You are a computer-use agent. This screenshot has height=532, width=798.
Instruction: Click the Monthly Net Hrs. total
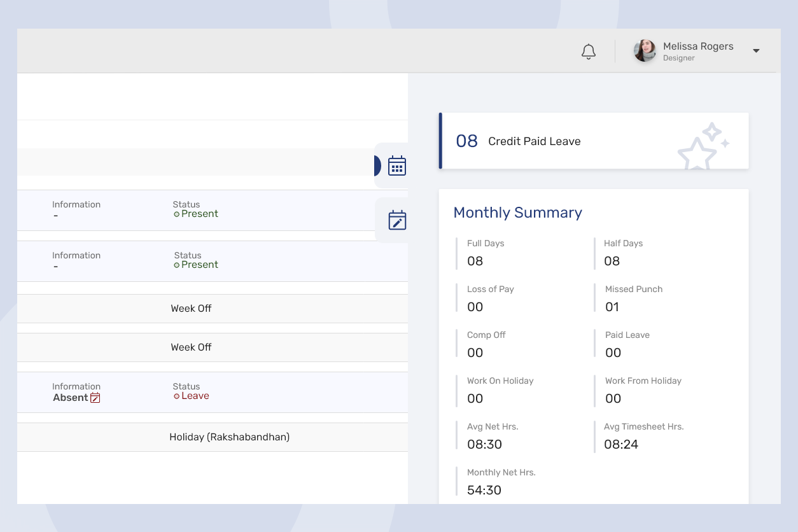[484, 490]
